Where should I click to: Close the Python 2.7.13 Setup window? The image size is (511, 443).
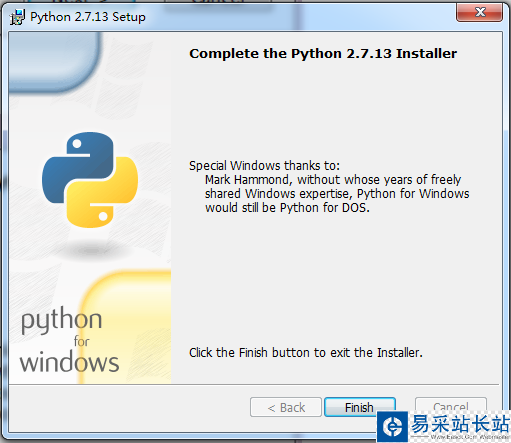pos(479,12)
